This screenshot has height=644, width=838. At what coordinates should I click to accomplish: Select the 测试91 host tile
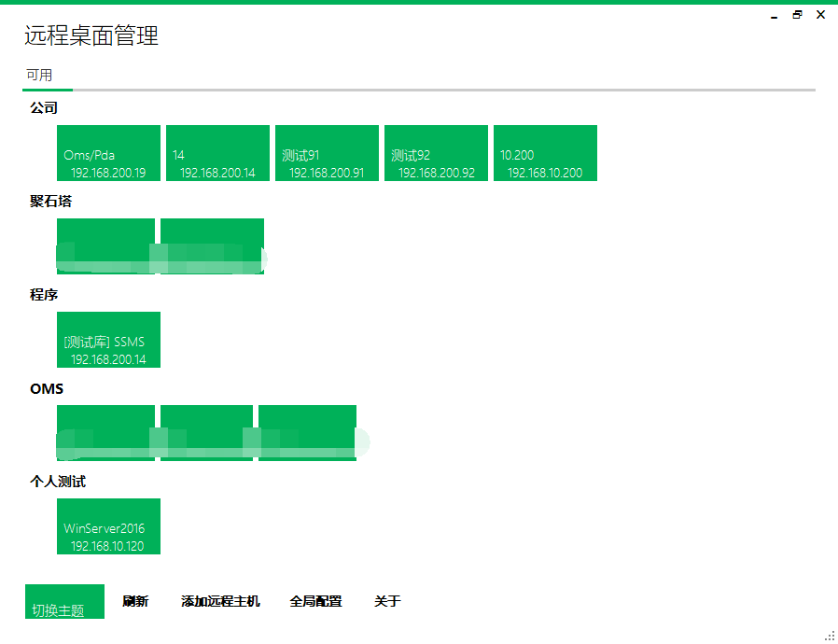326,153
